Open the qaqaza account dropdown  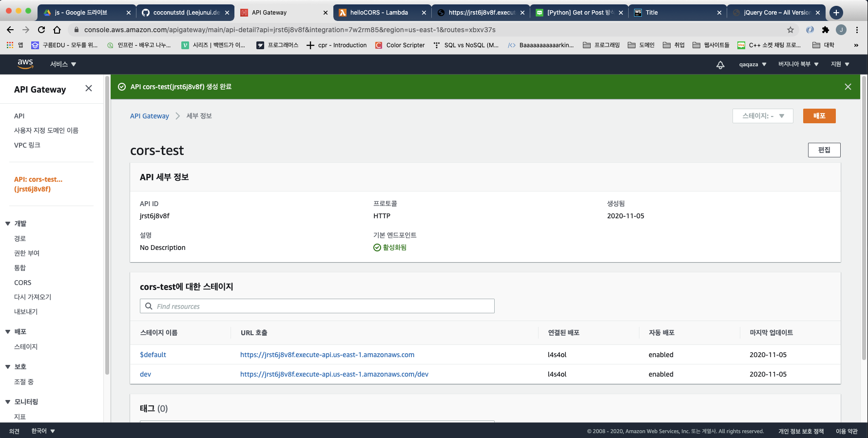752,64
